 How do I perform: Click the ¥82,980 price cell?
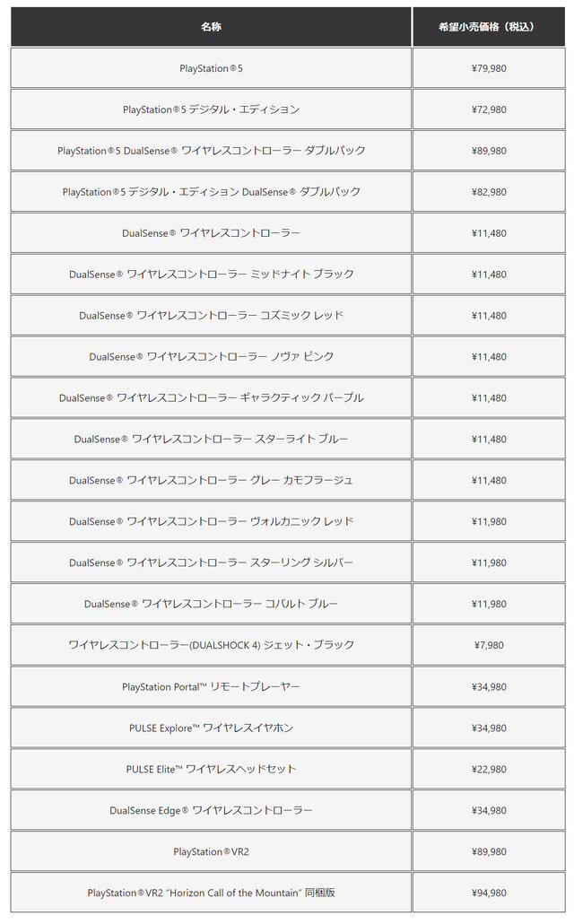point(489,192)
